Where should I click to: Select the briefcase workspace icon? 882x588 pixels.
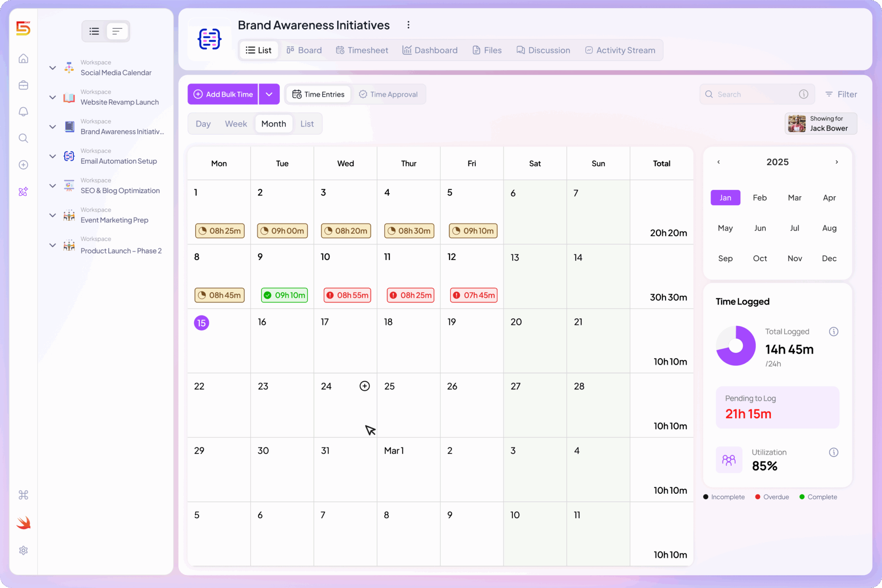click(x=23, y=85)
